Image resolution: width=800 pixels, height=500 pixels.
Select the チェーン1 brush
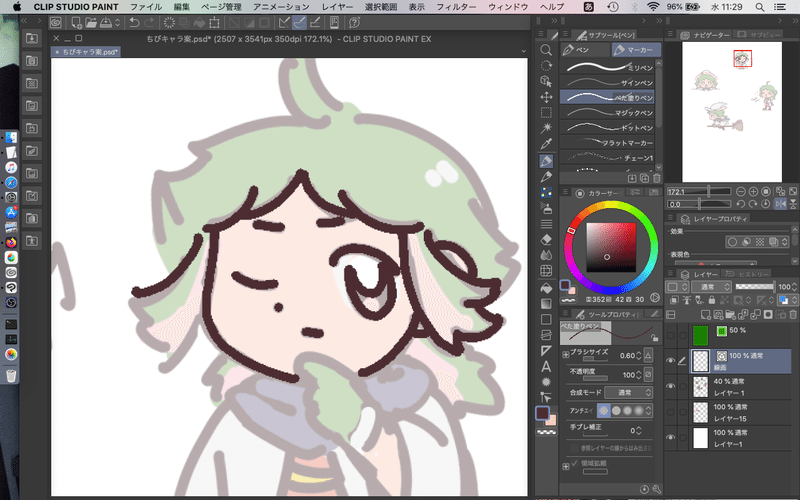[x=607, y=157]
